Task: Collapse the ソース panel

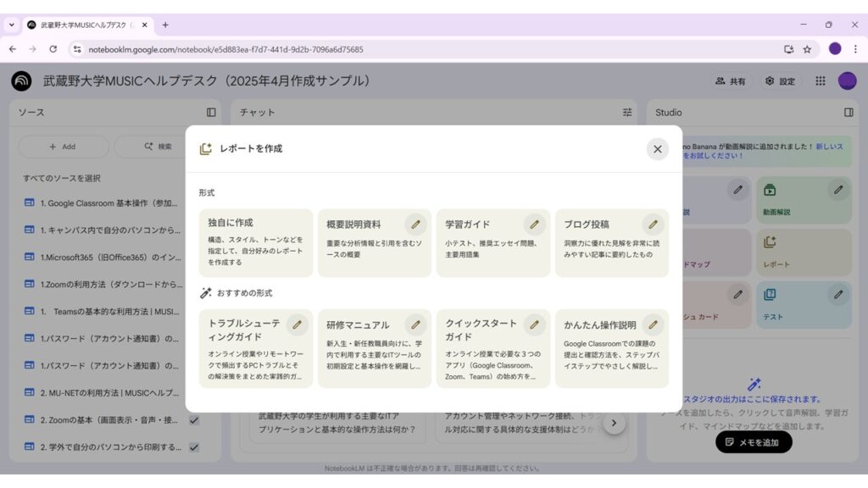Action: tap(211, 112)
